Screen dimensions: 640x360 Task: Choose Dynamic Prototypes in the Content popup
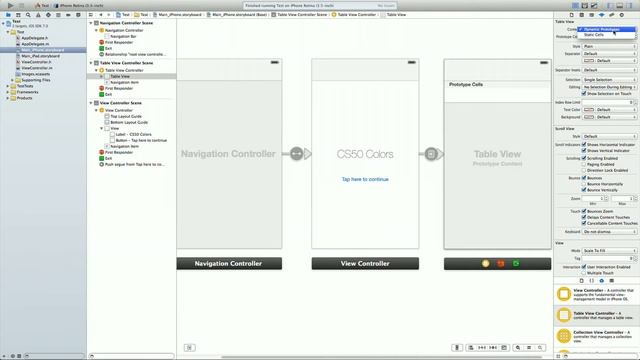point(607,29)
